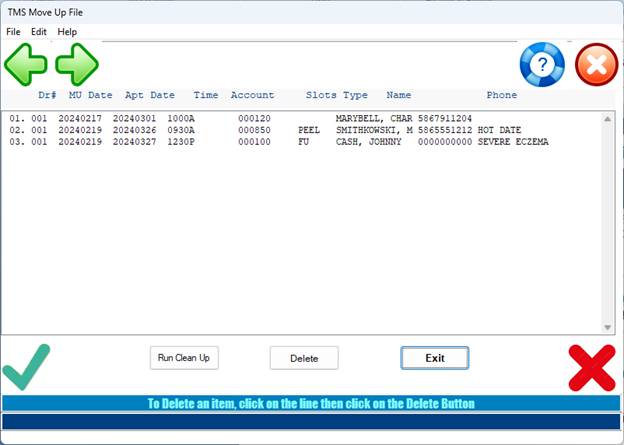Click the list scrollbar down arrow

pos(608,327)
